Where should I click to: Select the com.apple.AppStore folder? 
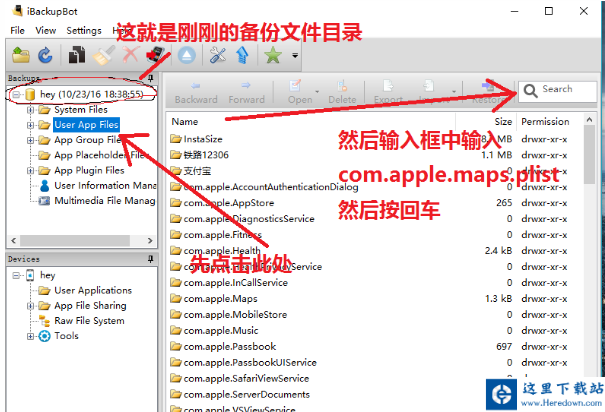click(x=229, y=203)
